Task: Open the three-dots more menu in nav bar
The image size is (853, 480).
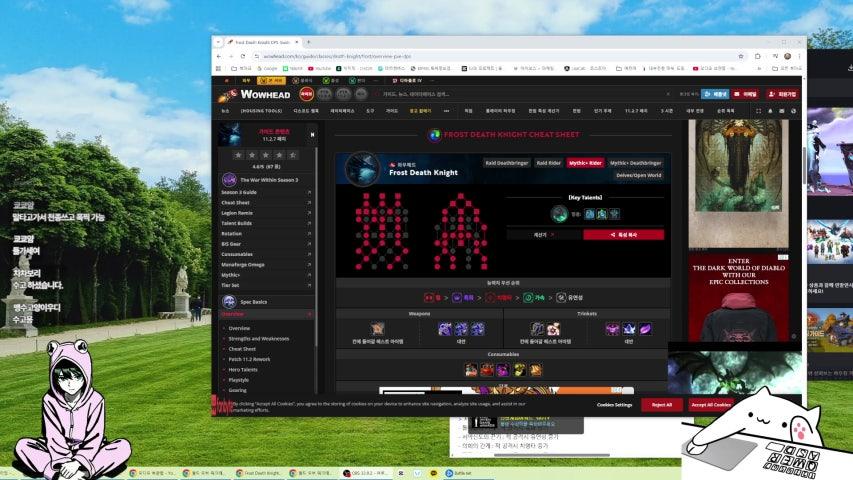Action: tap(447, 111)
